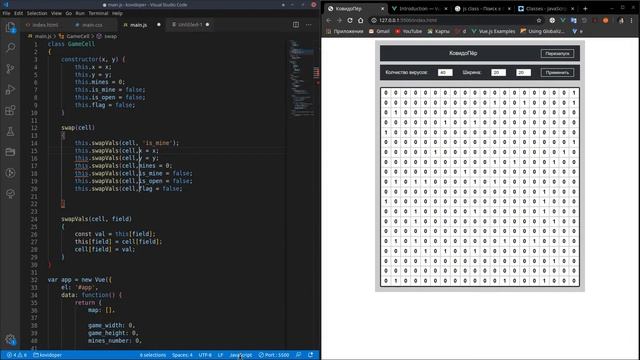Screen dimensions: 640x360
Task: Go forward in browser
Action: [339, 20]
